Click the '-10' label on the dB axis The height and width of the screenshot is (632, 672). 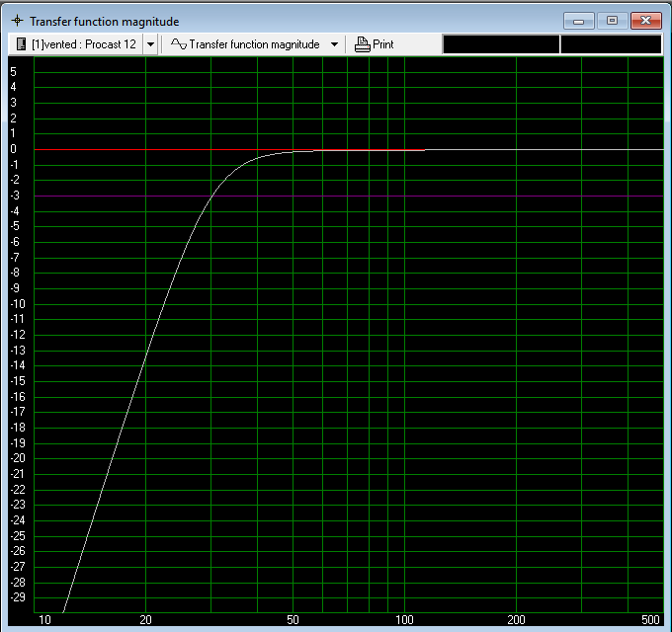[18, 304]
